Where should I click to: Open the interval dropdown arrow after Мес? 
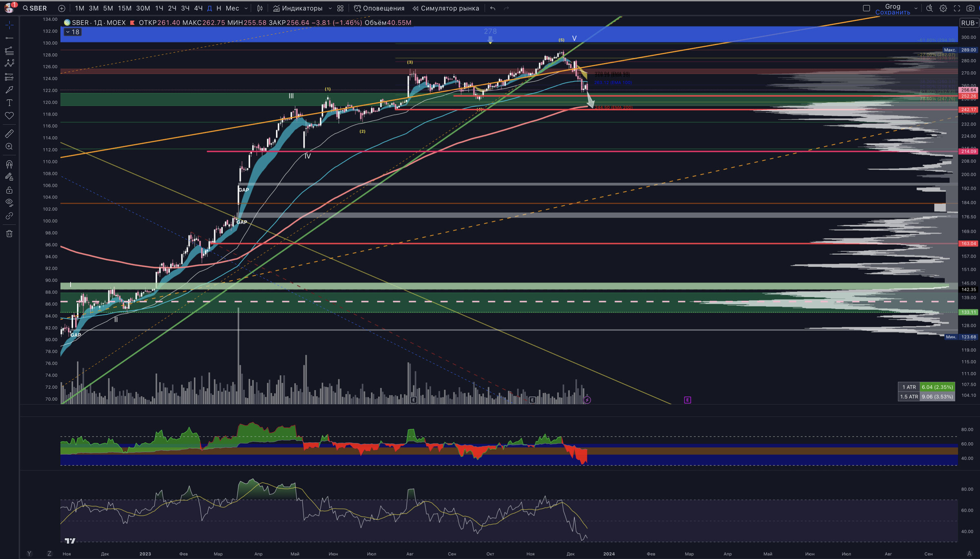tap(246, 8)
